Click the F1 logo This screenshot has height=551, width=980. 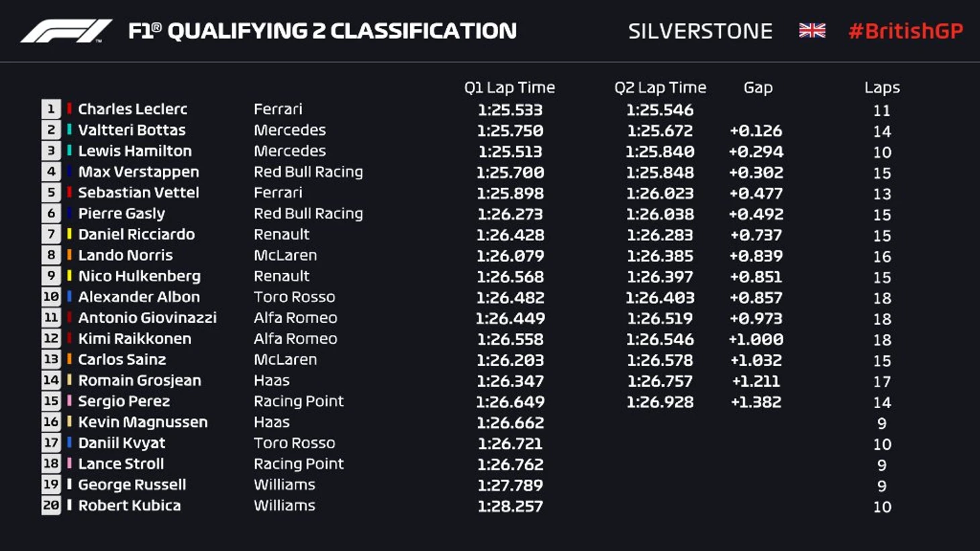[66, 31]
